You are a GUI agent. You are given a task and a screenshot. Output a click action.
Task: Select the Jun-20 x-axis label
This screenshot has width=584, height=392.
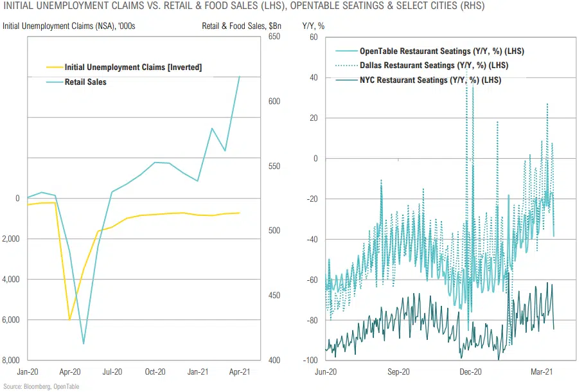(x=326, y=372)
